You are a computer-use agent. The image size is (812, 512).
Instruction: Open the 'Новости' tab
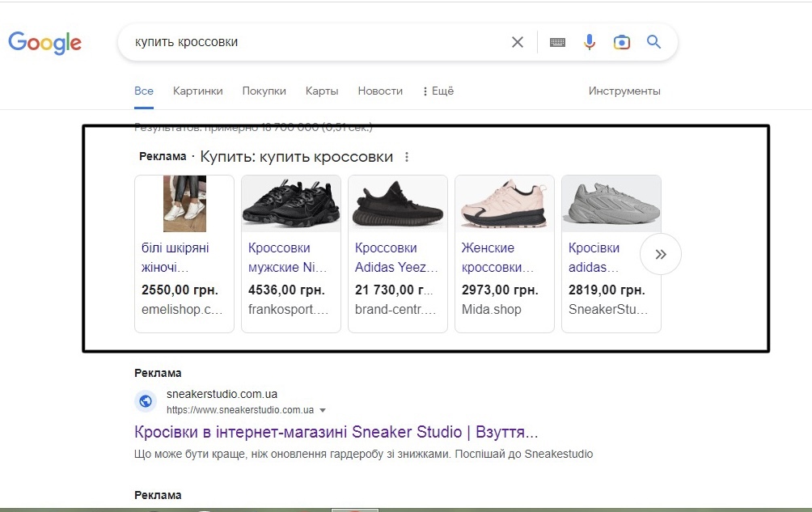[380, 91]
